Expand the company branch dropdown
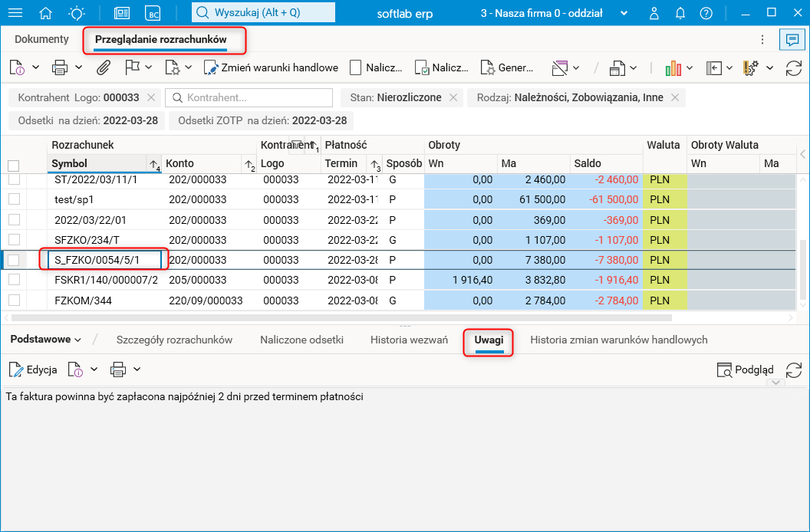 click(x=624, y=13)
